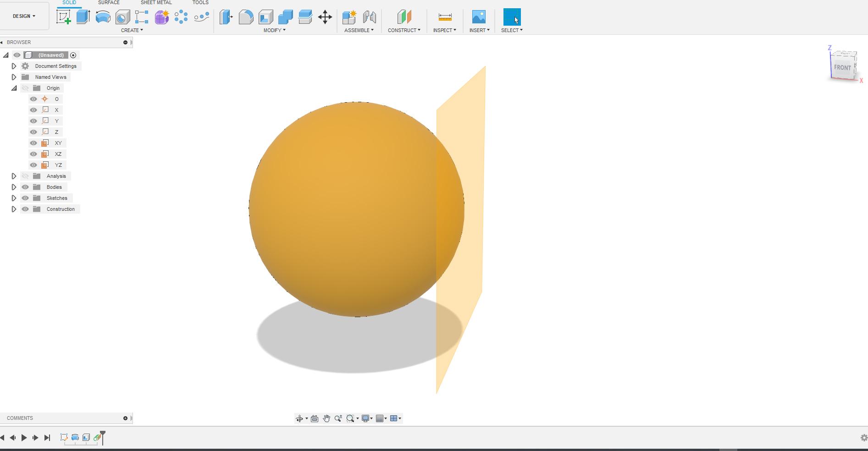Activate the Unsaved component radio button
The image size is (868, 451).
(73, 55)
